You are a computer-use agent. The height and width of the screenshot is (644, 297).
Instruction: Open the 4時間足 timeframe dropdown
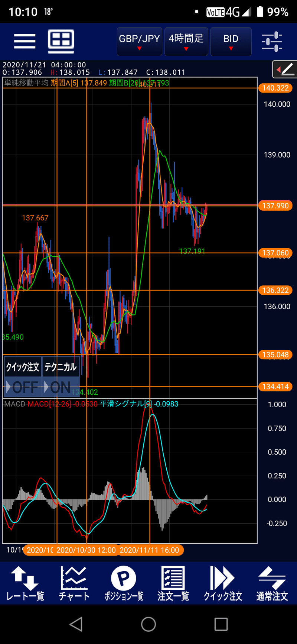click(x=186, y=42)
